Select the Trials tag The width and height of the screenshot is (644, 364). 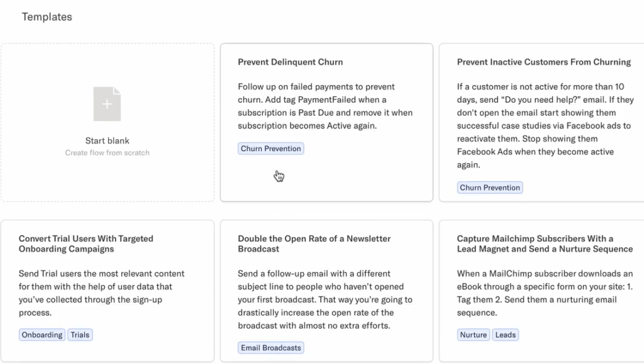tap(80, 335)
